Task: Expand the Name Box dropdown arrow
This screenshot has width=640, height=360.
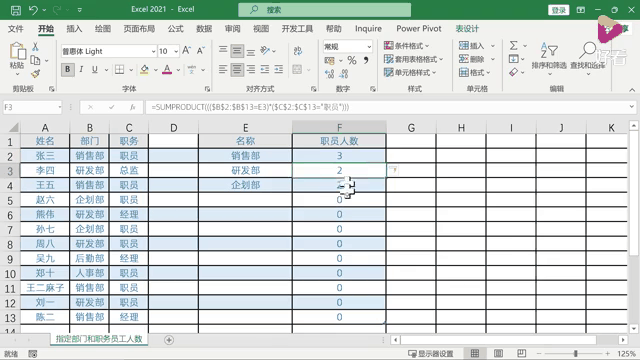Action: [60, 107]
